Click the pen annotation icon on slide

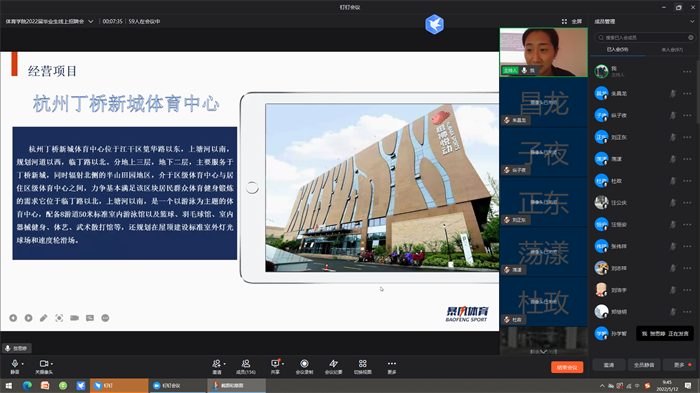(x=43, y=318)
